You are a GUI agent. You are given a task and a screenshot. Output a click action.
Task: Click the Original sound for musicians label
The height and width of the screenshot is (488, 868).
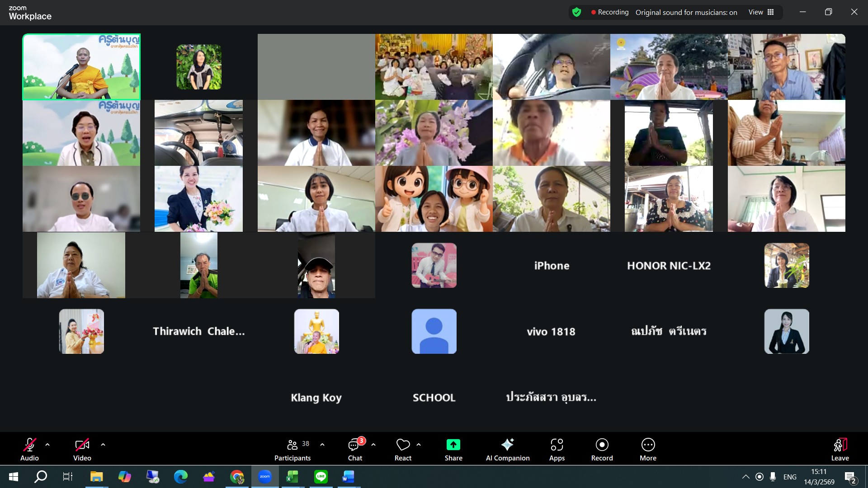686,12
